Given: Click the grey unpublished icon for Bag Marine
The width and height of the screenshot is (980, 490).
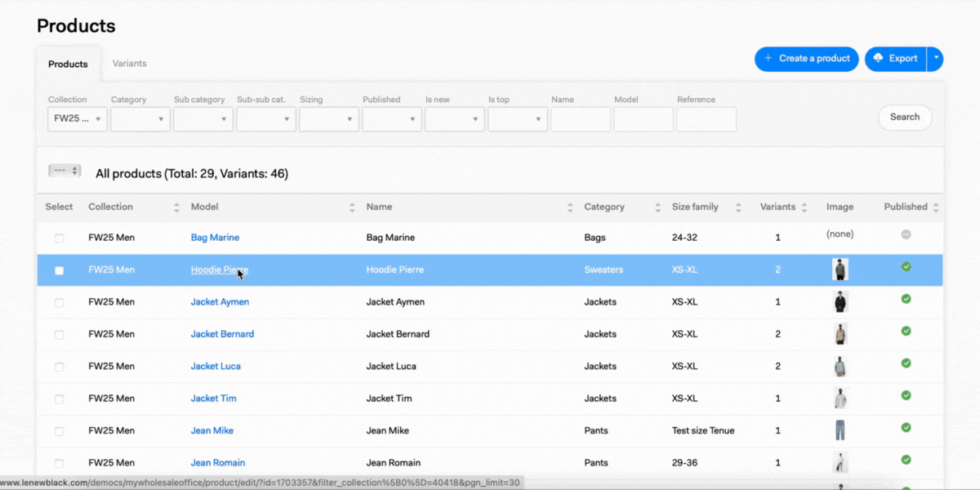Looking at the screenshot, I should click(x=906, y=234).
